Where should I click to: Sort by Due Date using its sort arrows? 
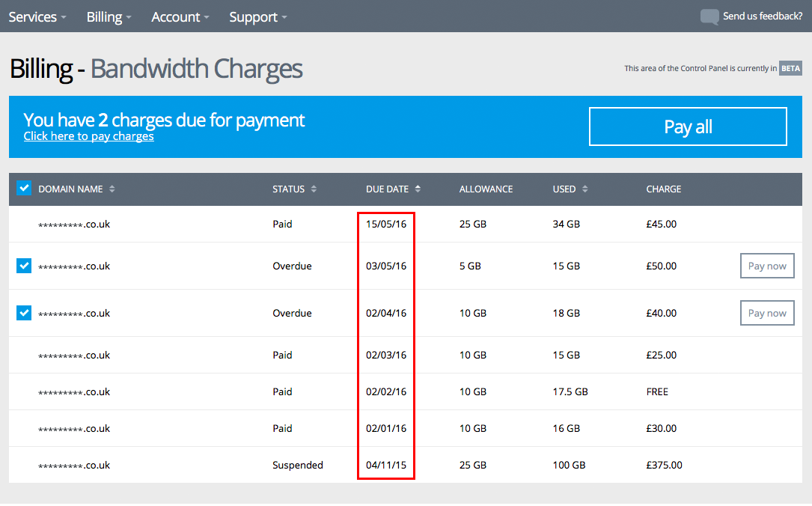418,189
